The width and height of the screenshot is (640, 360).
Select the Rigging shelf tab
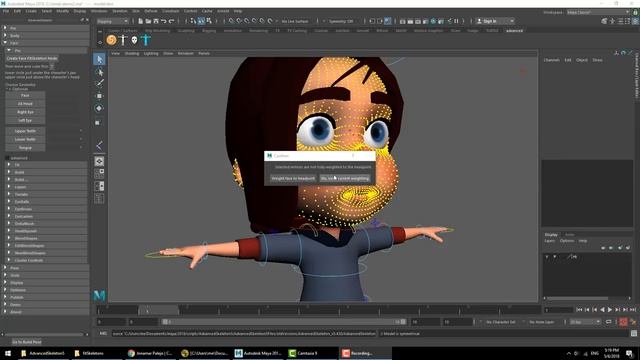tap(209, 31)
